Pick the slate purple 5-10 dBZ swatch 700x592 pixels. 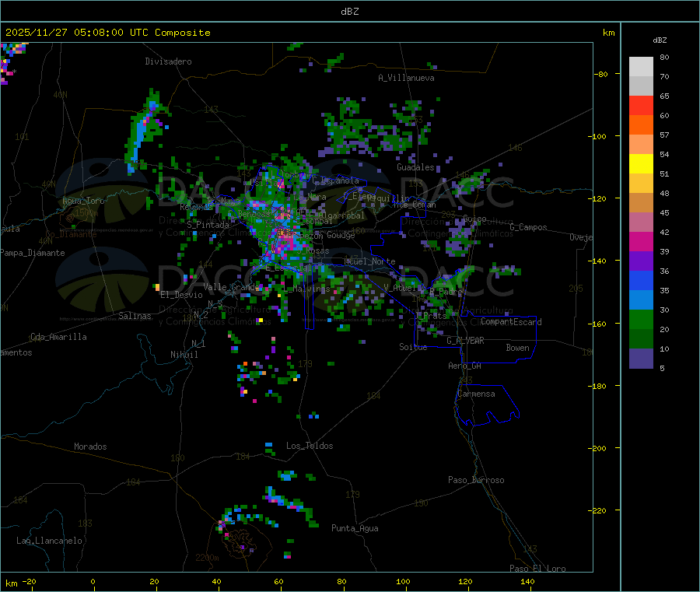click(641, 359)
